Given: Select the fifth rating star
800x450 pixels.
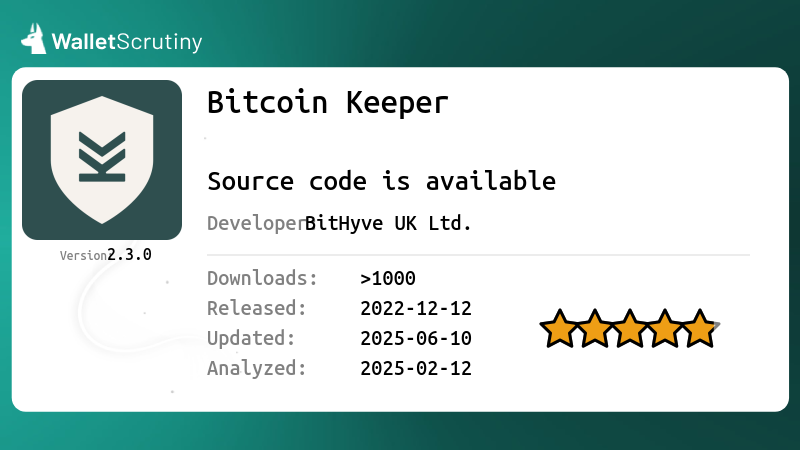Looking at the screenshot, I should pyautogui.click(x=700, y=329).
